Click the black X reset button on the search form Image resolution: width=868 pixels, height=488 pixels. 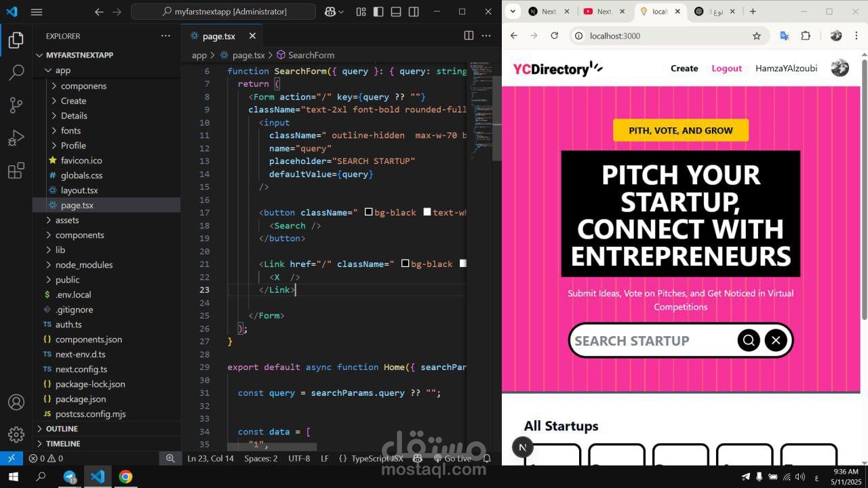776,340
